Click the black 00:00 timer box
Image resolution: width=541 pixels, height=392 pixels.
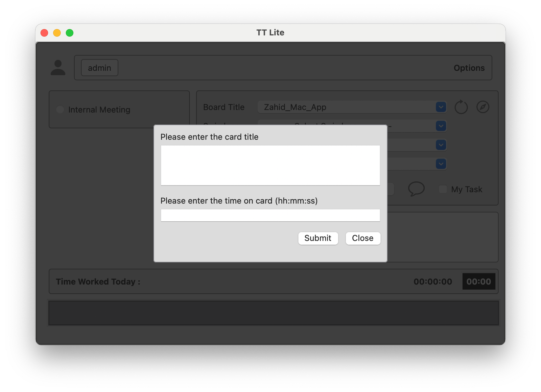(x=478, y=281)
